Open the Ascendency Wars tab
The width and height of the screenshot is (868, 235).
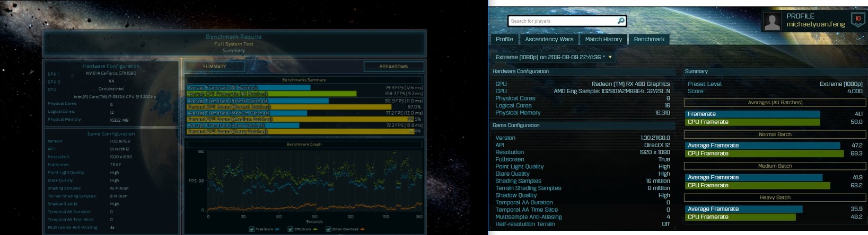(549, 39)
